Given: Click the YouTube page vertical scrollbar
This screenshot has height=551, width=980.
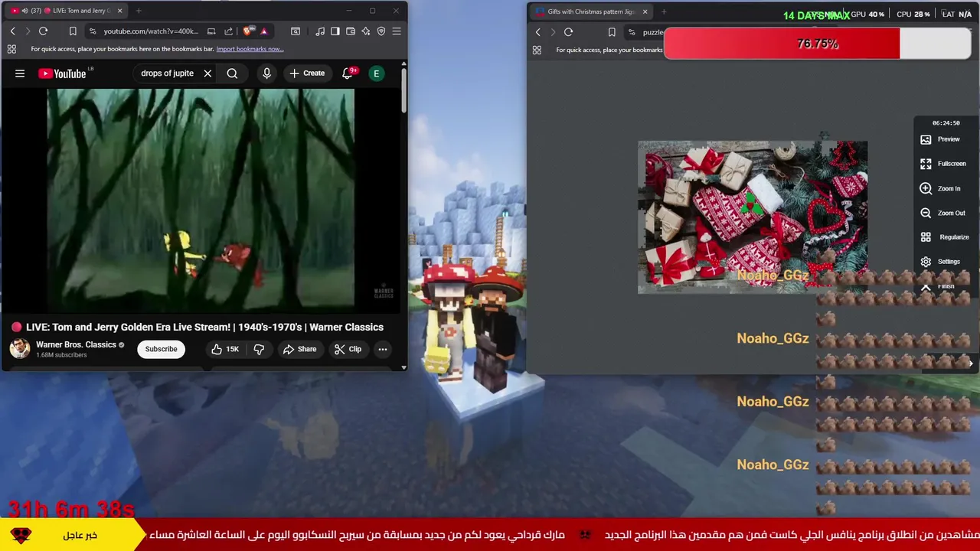Looking at the screenshot, I should pos(404,92).
